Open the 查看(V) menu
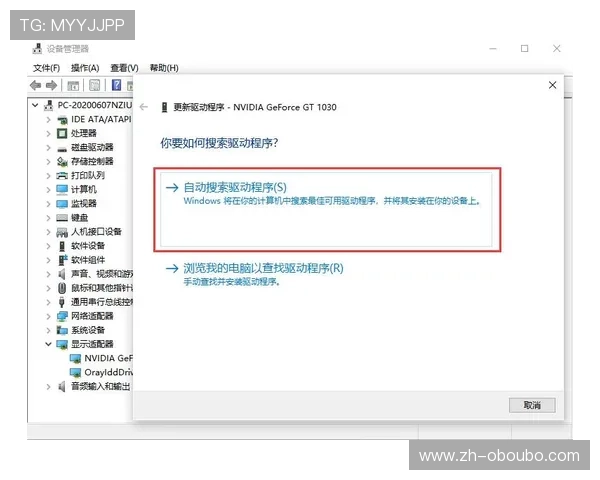The image size is (600, 480). coord(124,68)
